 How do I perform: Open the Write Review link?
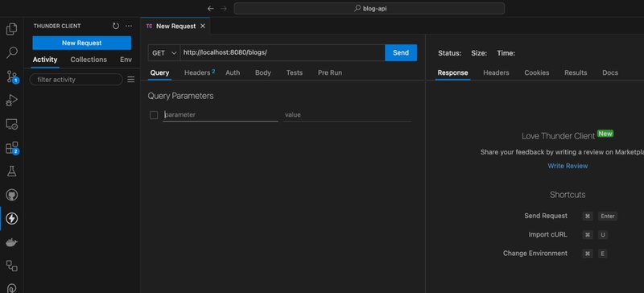click(x=568, y=166)
